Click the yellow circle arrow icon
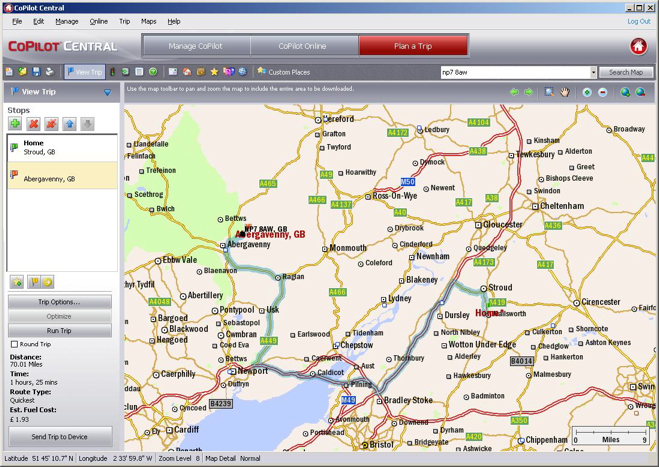The image size is (659, 467). (x=47, y=282)
